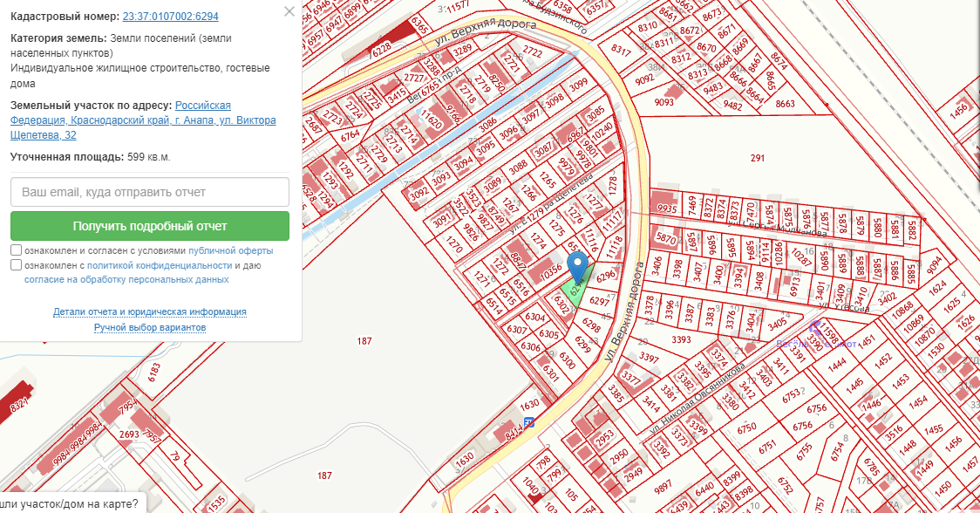Close the parcel info panel

coord(289,12)
